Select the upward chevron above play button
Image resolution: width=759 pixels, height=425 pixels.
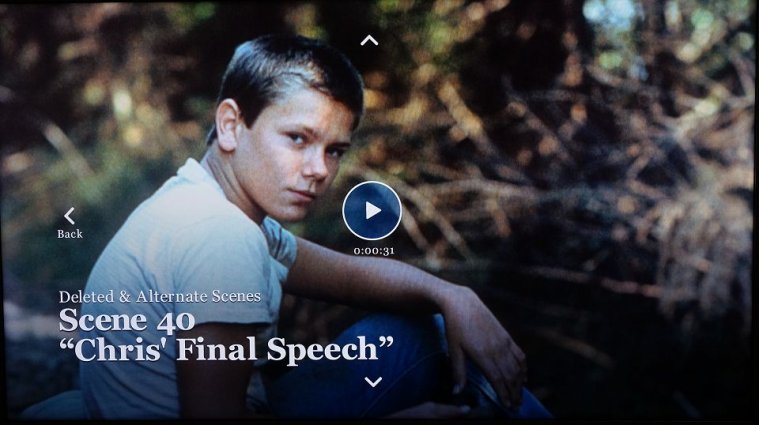[x=369, y=41]
